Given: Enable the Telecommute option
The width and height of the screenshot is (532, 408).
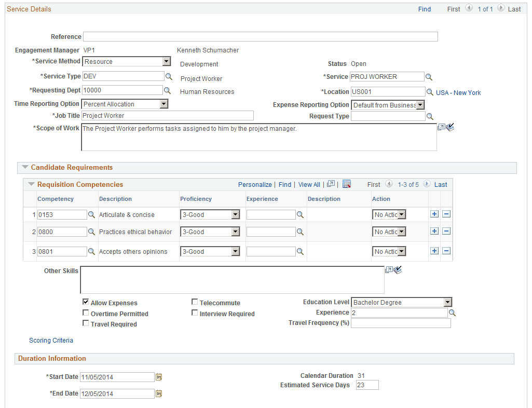Looking at the screenshot, I should point(195,302).
